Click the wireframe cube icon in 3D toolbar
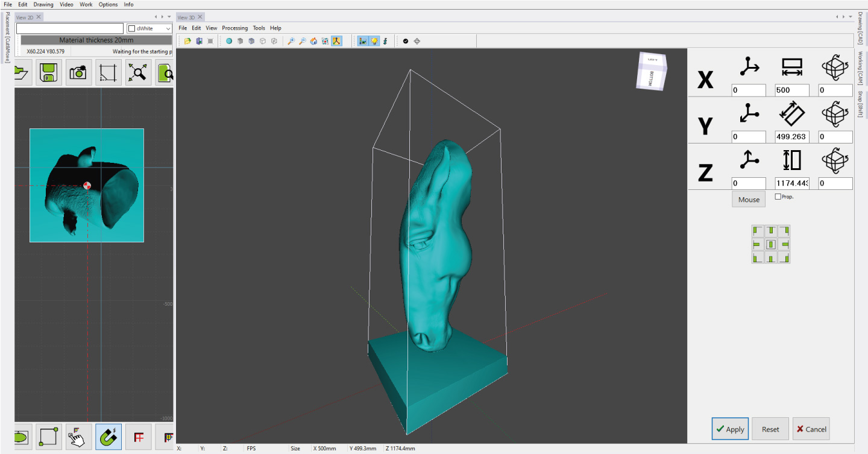This screenshot has height=454, width=868. pyautogui.click(x=263, y=41)
